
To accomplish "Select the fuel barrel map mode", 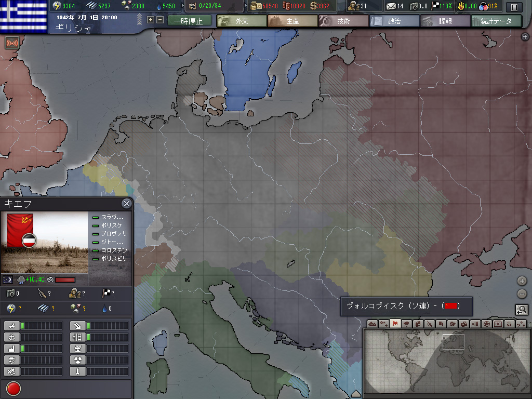I will point(418,324).
